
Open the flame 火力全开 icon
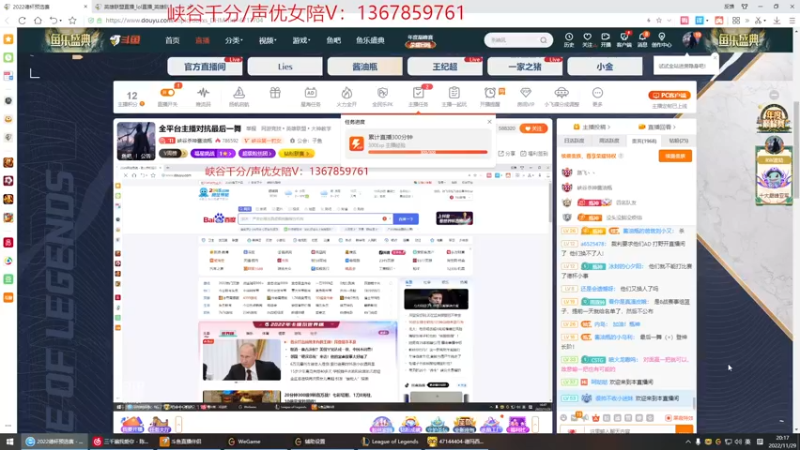click(x=346, y=93)
